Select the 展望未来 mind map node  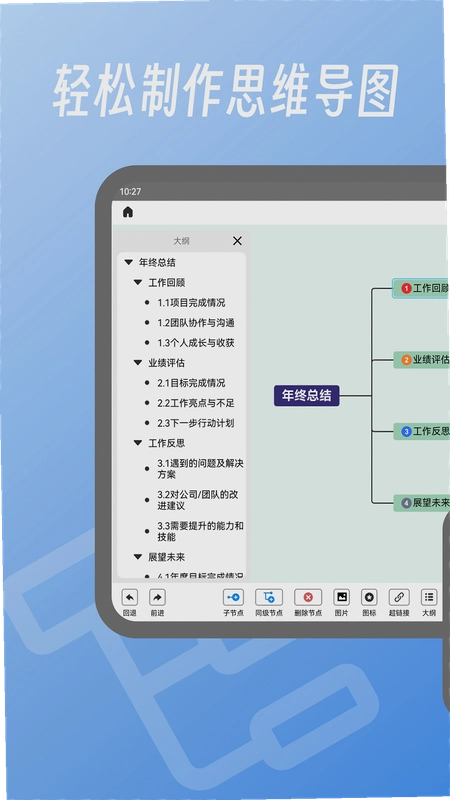(x=422, y=503)
